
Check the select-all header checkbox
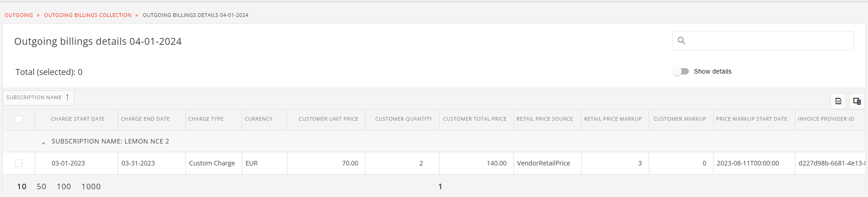coord(19,119)
